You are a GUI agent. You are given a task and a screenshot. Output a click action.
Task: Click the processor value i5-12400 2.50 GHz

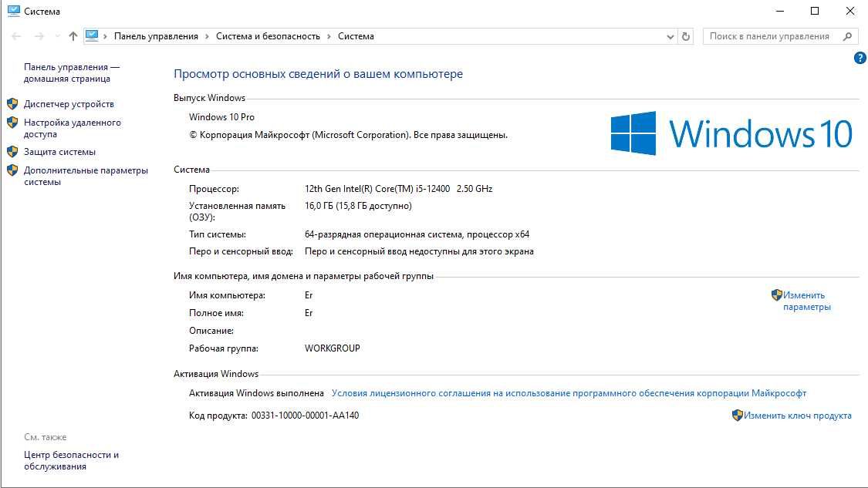(399, 189)
